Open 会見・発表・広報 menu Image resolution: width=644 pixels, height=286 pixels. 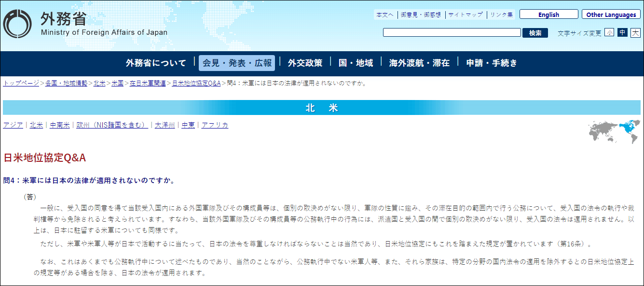(x=237, y=63)
